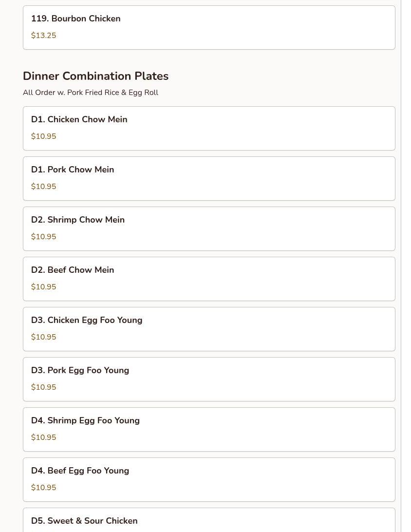Screen dimensions: 411x532
Task: Click the price under D4. Beef Egg Foo Young
Action: pos(44,488)
